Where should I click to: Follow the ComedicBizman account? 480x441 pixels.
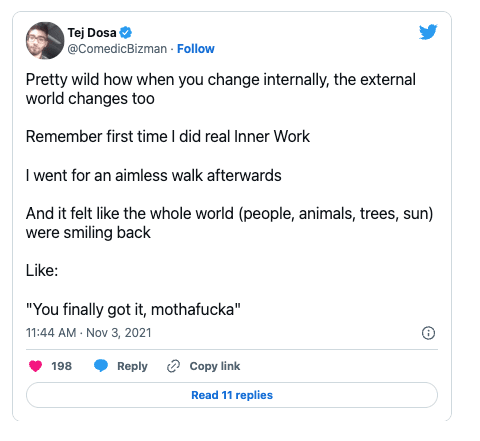point(196,49)
